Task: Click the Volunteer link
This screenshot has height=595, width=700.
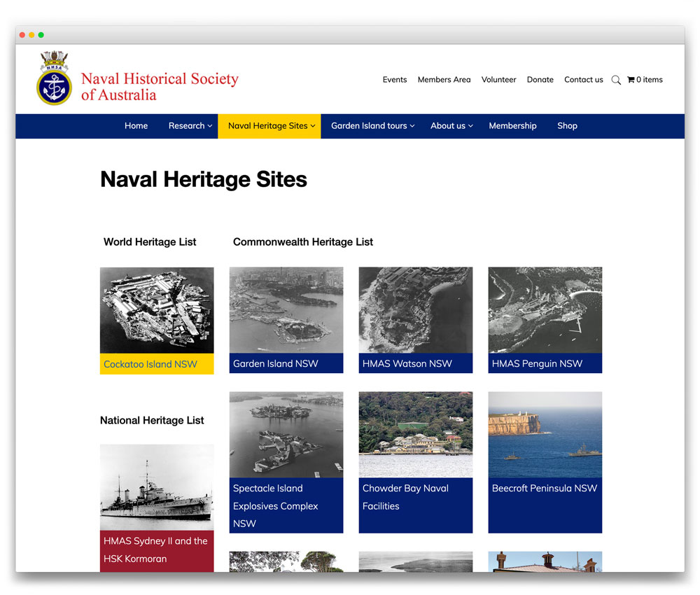Action: (498, 80)
